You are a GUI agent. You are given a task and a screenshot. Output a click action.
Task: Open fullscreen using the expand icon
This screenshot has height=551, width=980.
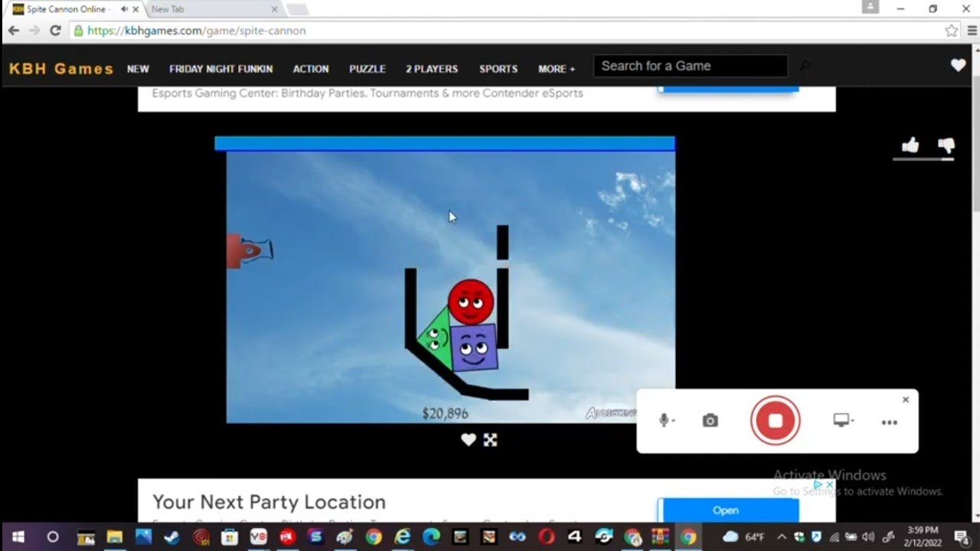point(491,439)
